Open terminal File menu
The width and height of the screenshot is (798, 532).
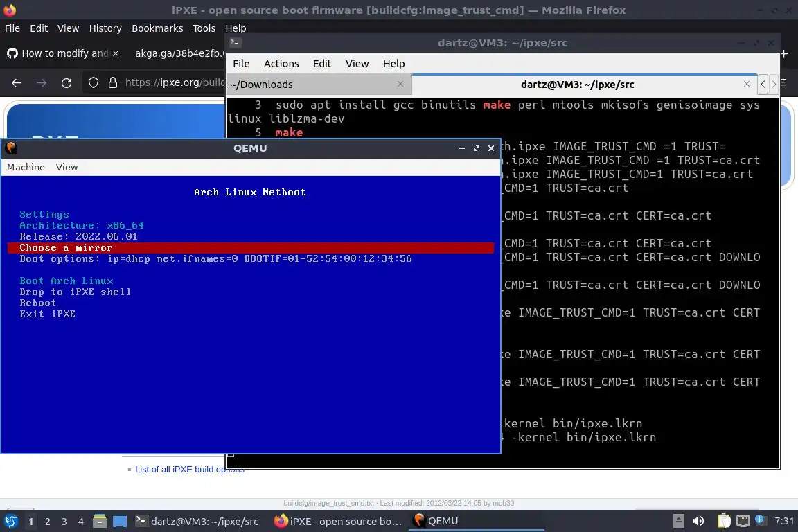click(x=241, y=64)
